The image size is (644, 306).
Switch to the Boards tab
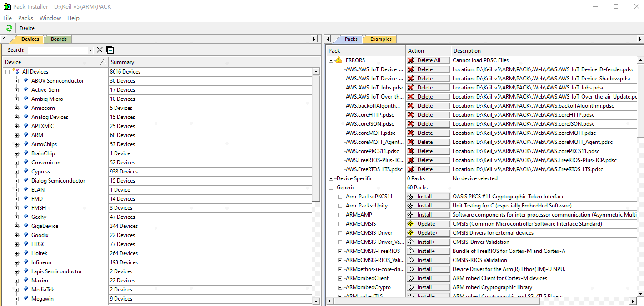point(59,39)
